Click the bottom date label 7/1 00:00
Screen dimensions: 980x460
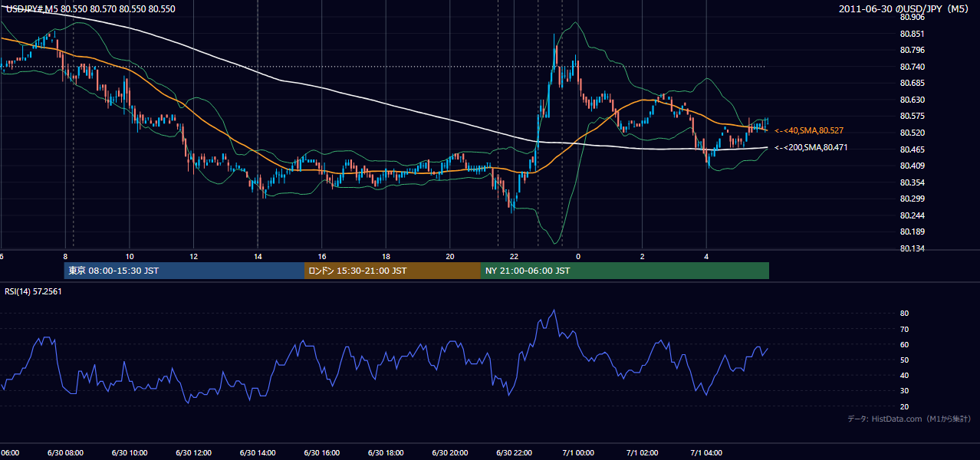[578, 453]
